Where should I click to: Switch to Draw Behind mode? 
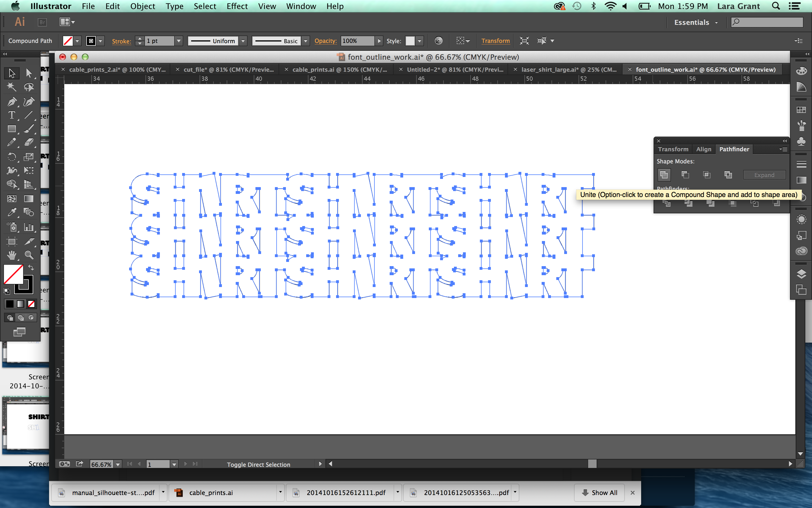[x=21, y=317]
